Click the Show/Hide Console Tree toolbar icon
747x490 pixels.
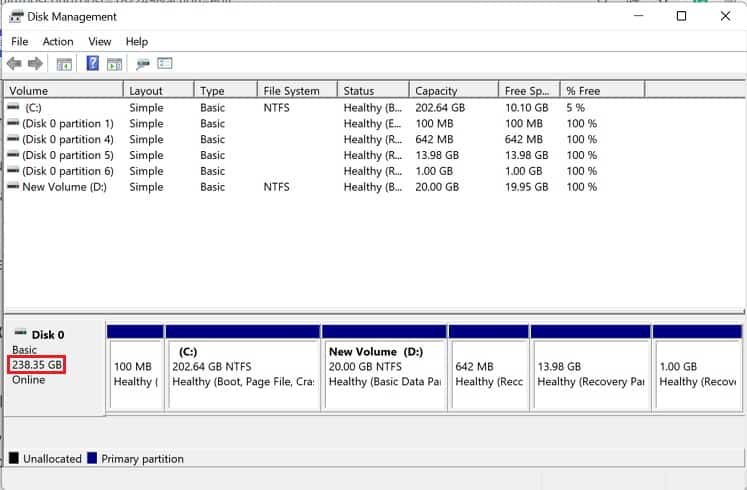[x=64, y=64]
